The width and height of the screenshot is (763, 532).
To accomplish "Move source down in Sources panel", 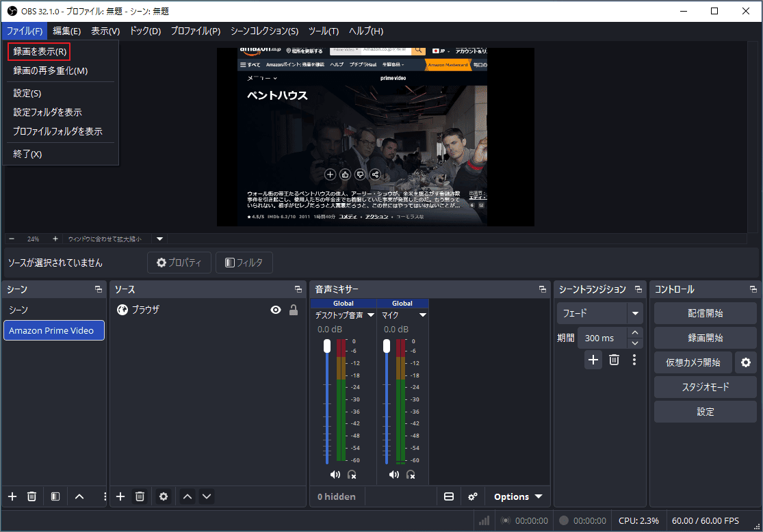I will (x=207, y=496).
